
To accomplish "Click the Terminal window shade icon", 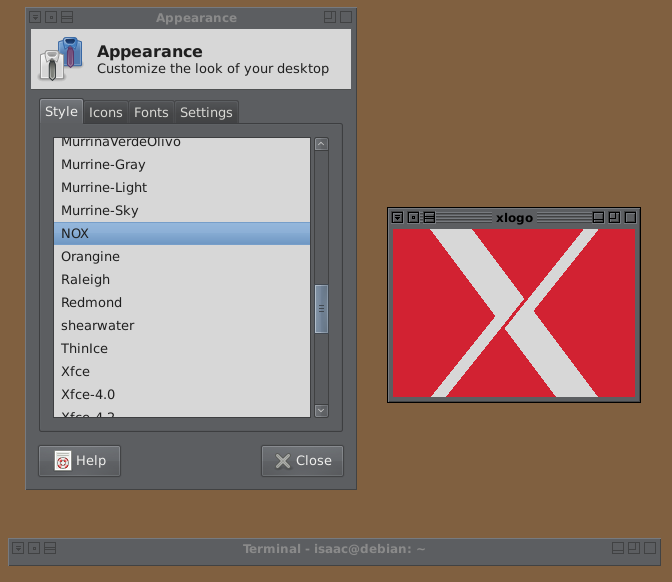I will click(50, 548).
